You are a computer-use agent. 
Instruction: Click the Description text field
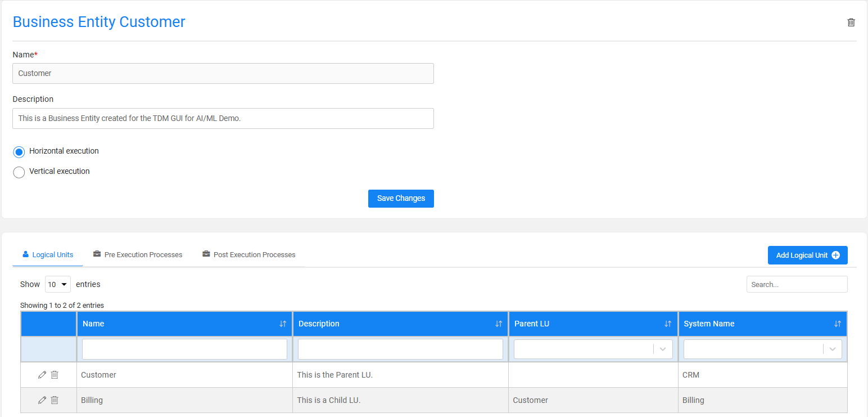(223, 118)
